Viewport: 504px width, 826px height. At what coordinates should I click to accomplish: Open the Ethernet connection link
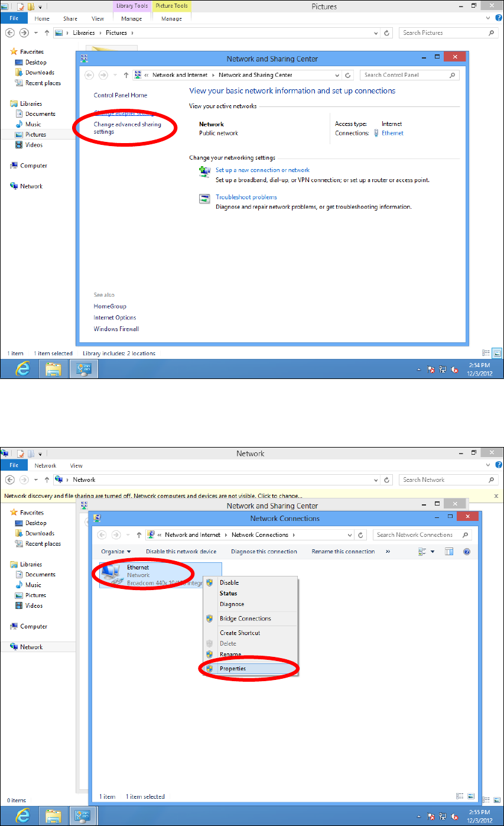392,133
